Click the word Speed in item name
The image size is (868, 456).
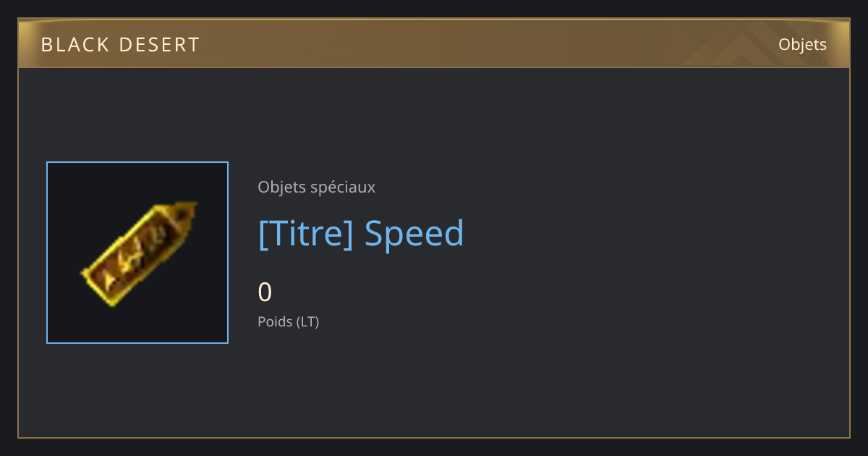tap(414, 234)
